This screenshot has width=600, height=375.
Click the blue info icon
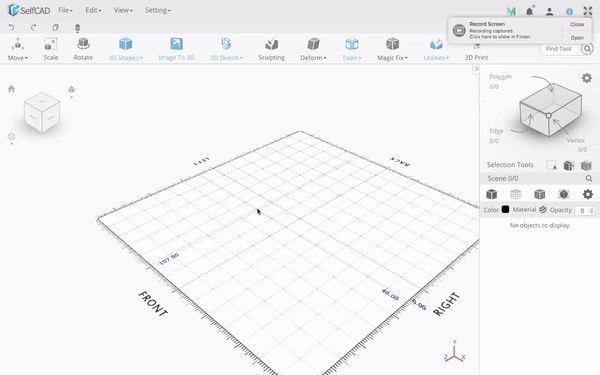click(x=569, y=12)
